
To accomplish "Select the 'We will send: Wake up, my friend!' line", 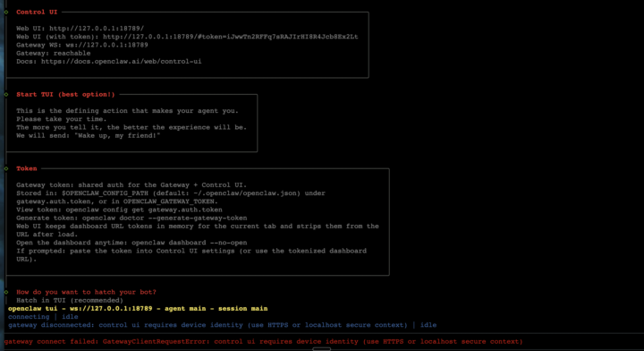I will [x=89, y=135].
